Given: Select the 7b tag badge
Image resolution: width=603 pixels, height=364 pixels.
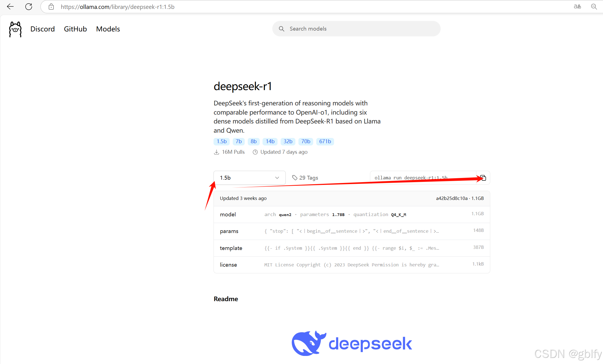Looking at the screenshot, I should point(238,142).
